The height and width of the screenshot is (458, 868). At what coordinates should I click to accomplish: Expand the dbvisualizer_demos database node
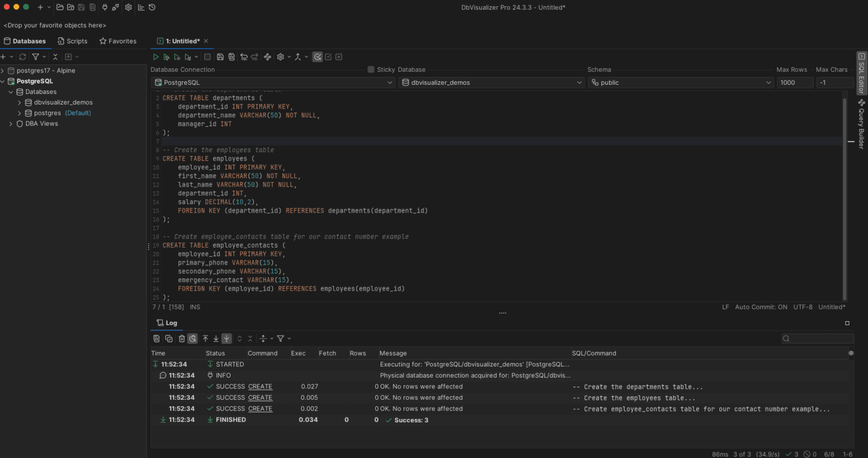coord(19,102)
